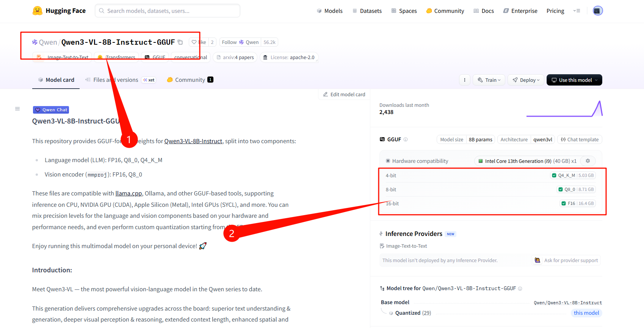The height and width of the screenshot is (328, 644).
Task: Open the llama.cpp link
Action: click(128, 194)
